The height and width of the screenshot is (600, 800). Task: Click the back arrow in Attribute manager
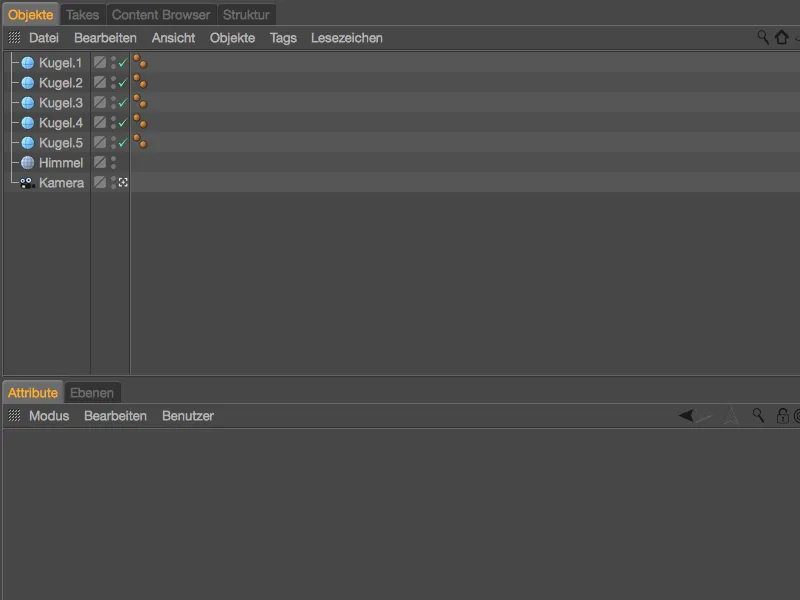(x=686, y=416)
